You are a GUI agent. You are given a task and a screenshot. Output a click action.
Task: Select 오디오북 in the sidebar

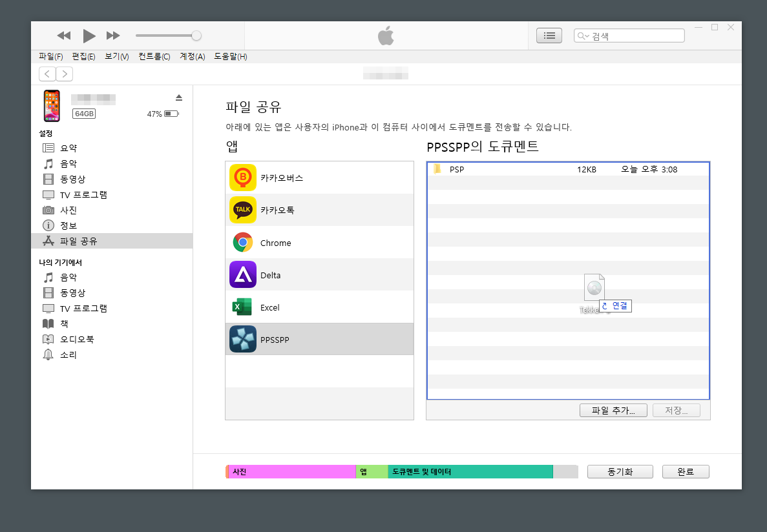pyautogui.click(x=112, y=340)
